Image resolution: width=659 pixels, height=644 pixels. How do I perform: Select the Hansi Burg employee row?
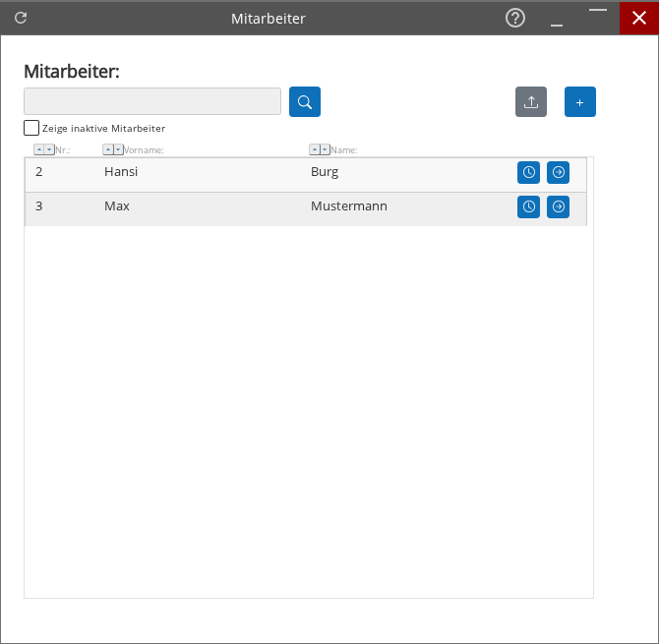(x=246, y=173)
